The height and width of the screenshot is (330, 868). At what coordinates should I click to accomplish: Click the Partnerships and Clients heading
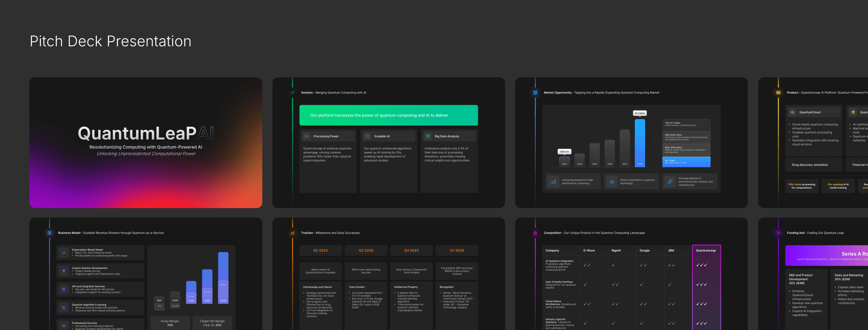(x=317, y=287)
